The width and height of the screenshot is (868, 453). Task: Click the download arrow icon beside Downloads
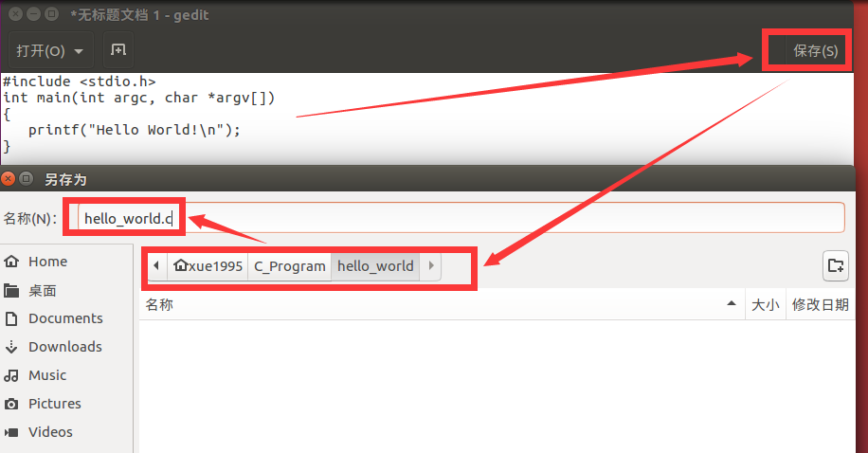point(11,347)
